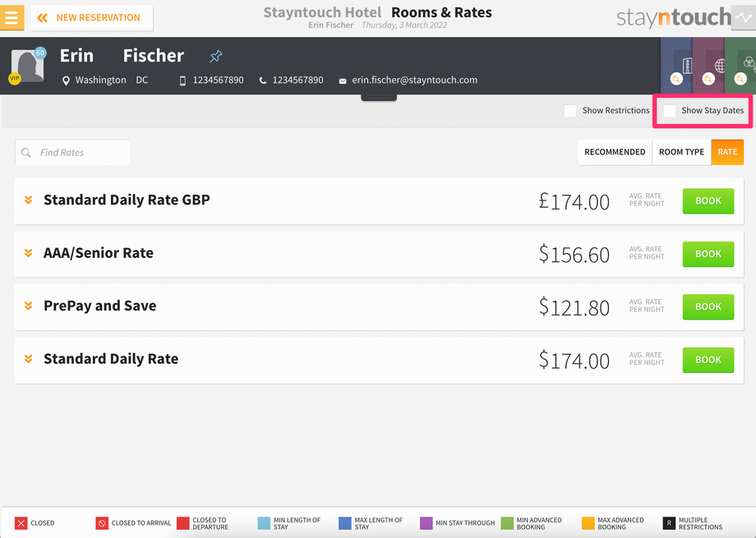Screen dimensions: 756x538
Task: Book the Standard Daily Rate at $174.00
Action: click(x=708, y=360)
